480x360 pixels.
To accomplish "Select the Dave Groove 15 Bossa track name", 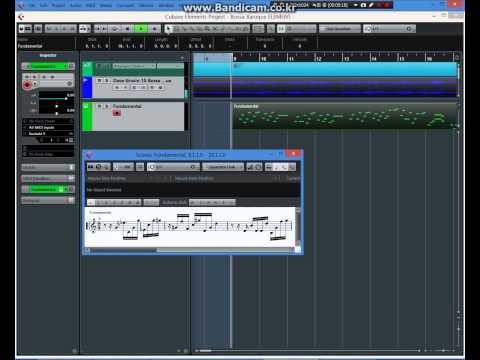I will tap(142, 80).
